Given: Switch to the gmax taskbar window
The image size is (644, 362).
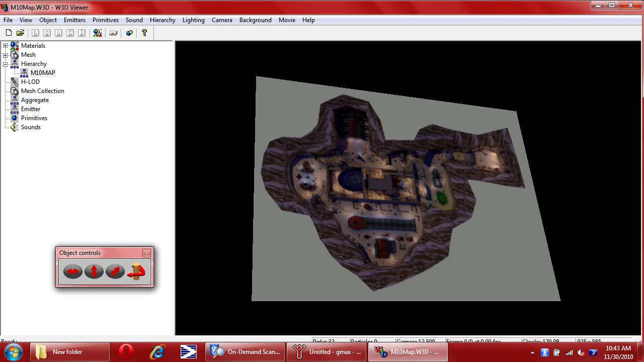Looking at the screenshot, I should point(327,352).
